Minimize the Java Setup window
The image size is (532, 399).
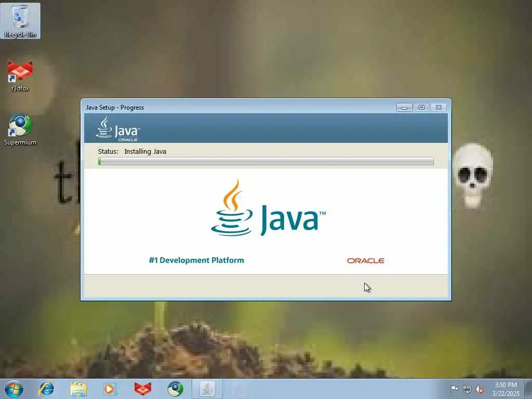pyautogui.click(x=404, y=107)
